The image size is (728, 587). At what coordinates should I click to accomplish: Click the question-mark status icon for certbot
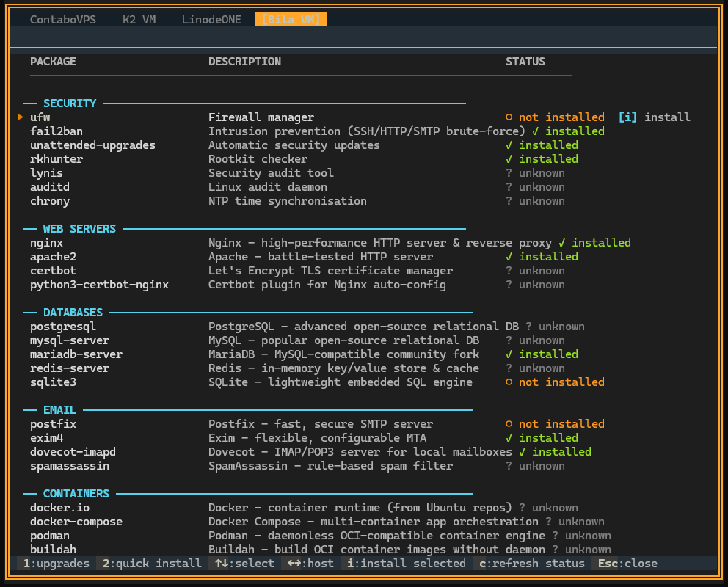point(509,270)
